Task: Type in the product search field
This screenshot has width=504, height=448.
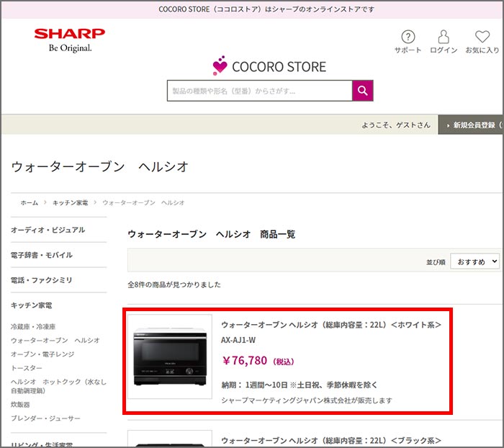Action: coord(259,91)
